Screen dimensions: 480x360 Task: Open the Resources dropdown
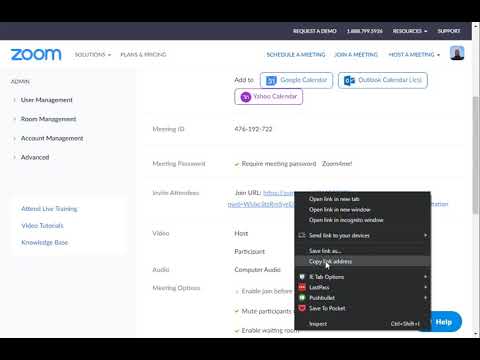(x=410, y=31)
